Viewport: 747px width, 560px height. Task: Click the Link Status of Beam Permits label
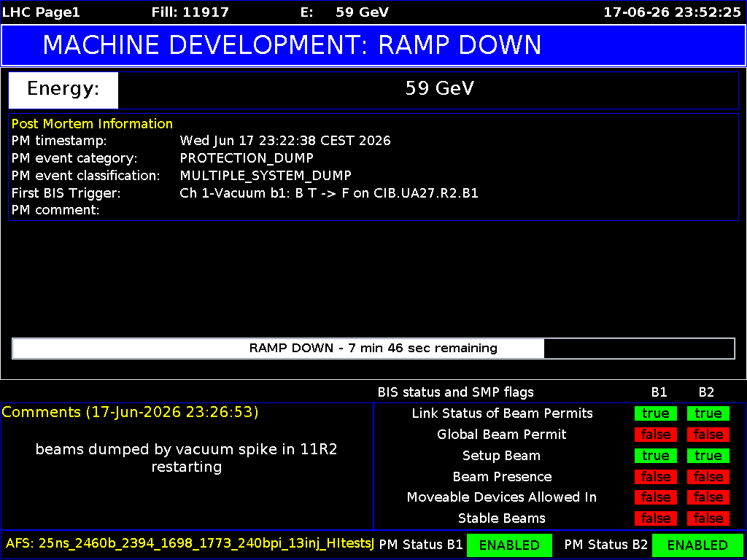tap(502, 413)
